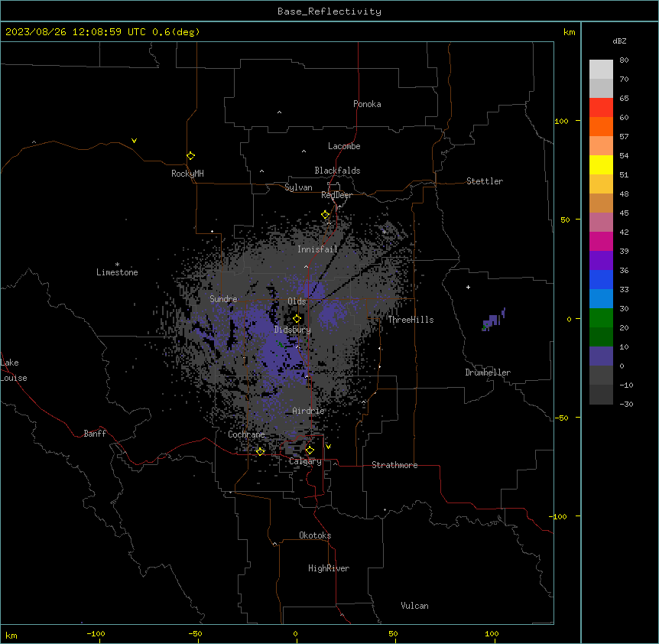Click the Cochrane town label
Viewport: 659px width, 644px height.
pyautogui.click(x=246, y=434)
